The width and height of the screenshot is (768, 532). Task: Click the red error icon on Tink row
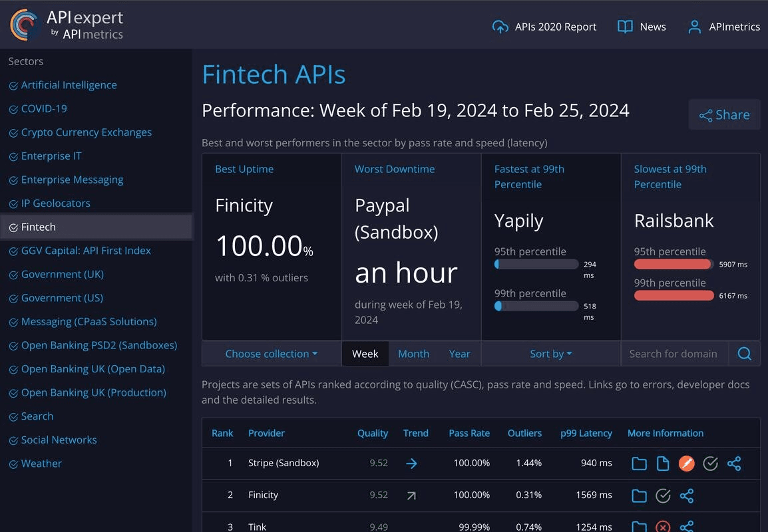click(663, 526)
